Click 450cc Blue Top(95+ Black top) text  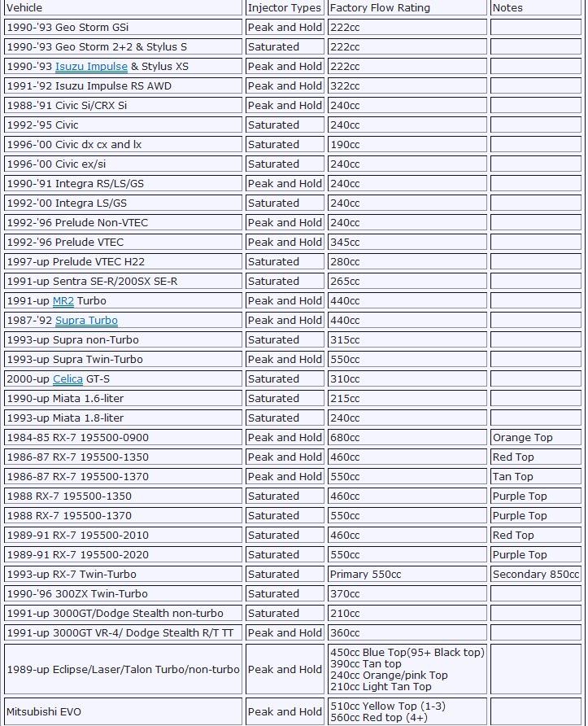[407, 653]
